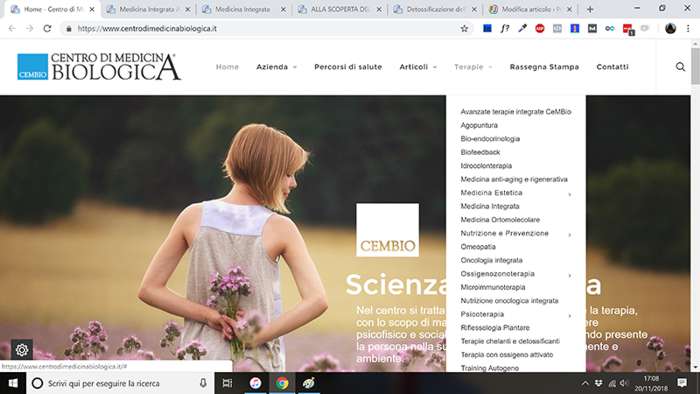
Task: Open iTunes from the taskbar
Action: pos(255,383)
